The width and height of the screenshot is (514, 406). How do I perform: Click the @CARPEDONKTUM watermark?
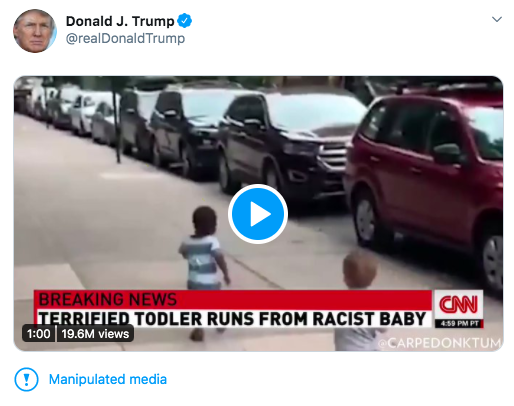point(440,343)
